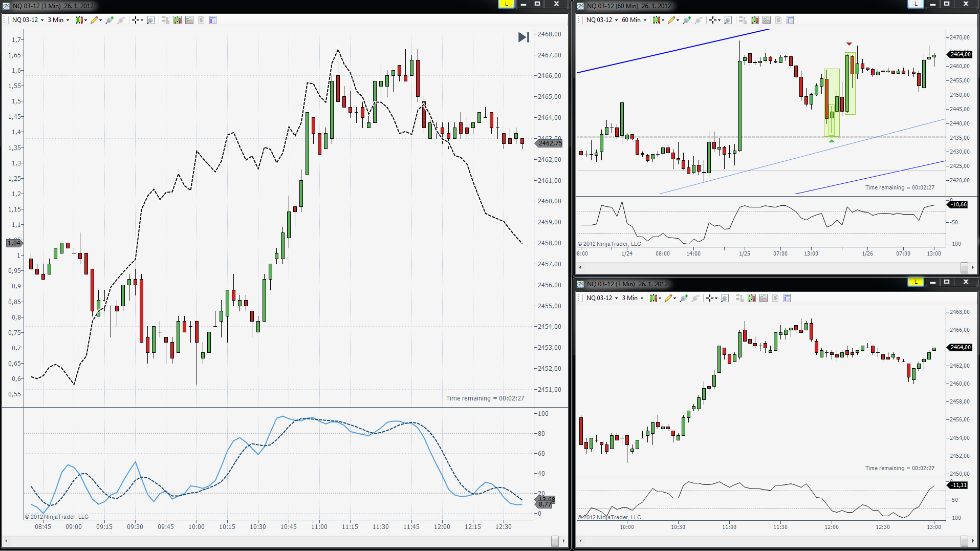Screen dimensions: 980x551
Task: Click the -10,66 indicator value in 60 Min chart
Action: 958,204
